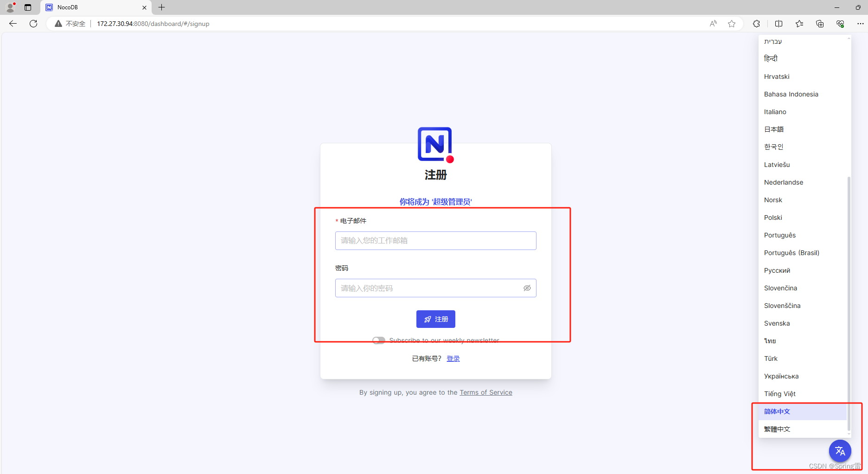The width and height of the screenshot is (868, 474).
Task: Toggle password visibility eye icon
Action: click(527, 288)
